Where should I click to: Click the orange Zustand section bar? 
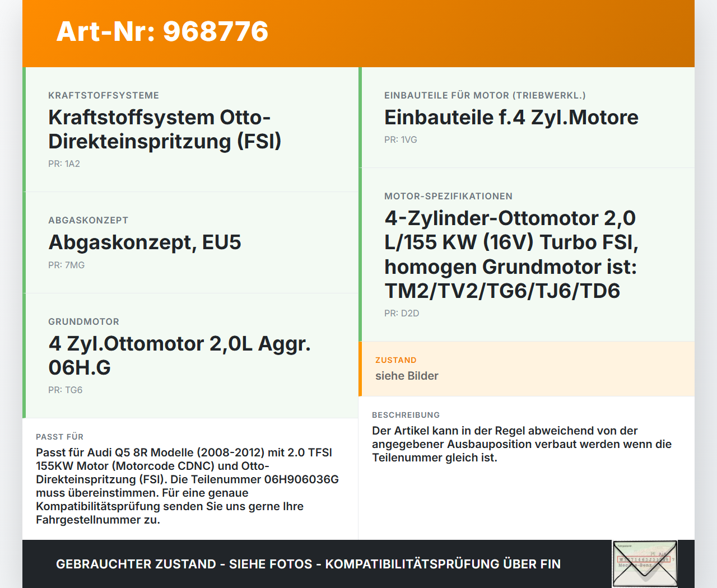(x=360, y=368)
